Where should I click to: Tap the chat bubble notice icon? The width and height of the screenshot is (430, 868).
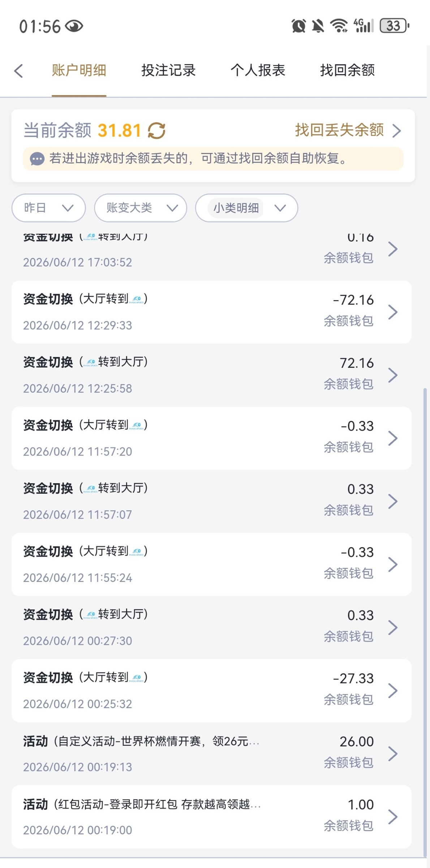click(x=37, y=159)
